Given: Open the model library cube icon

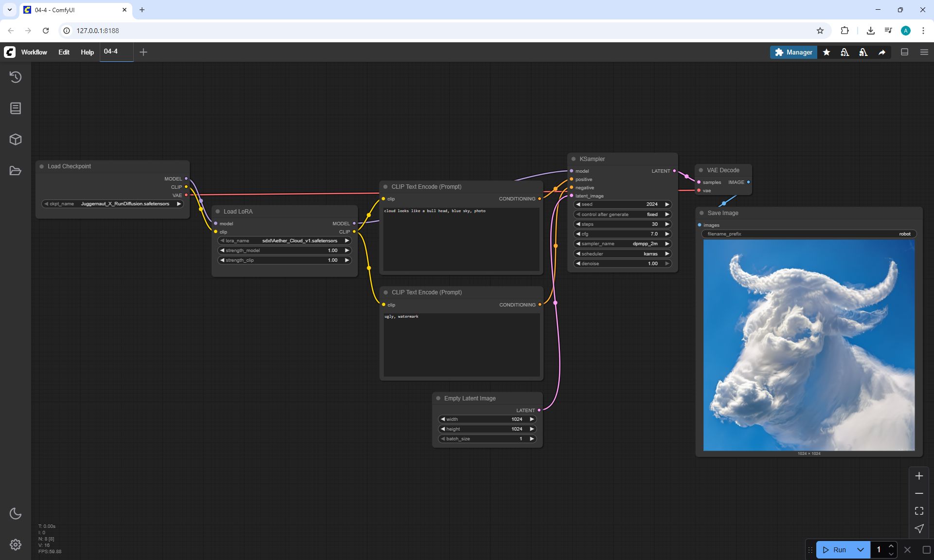Looking at the screenshot, I should tap(16, 140).
